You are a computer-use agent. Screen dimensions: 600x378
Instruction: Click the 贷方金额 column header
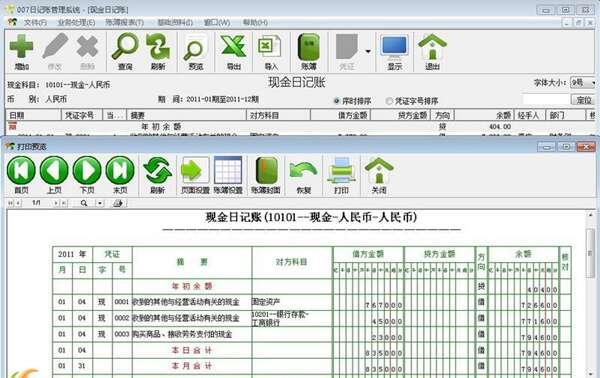[401, 115]
